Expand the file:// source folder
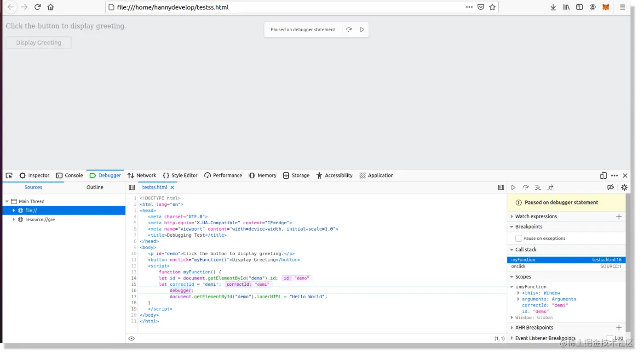Viewport: 644px width, 358px height. pos(14,210)
